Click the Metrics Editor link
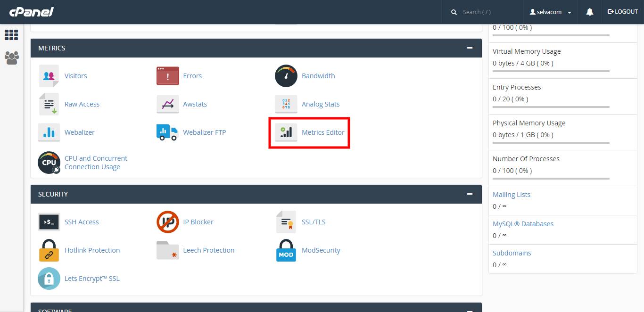Screen dimensions: 644x312 [x=323, y=132]
